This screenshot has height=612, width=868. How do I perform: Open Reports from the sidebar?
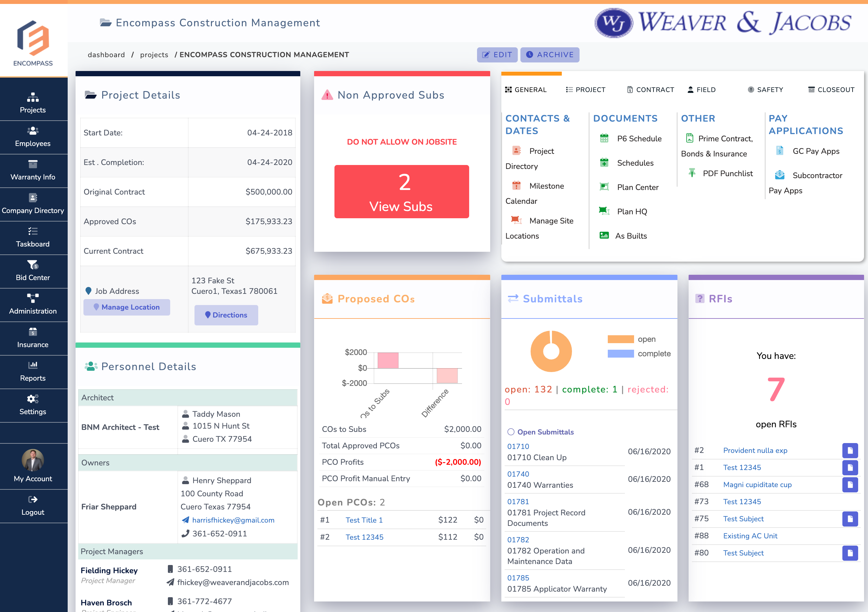pyautogui.click(x=33, y=371)
